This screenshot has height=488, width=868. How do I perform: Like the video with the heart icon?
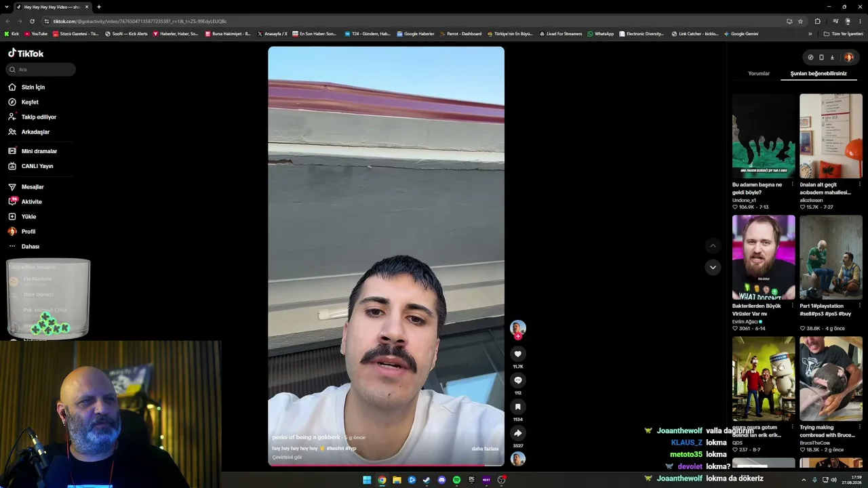tap(518, 354)
